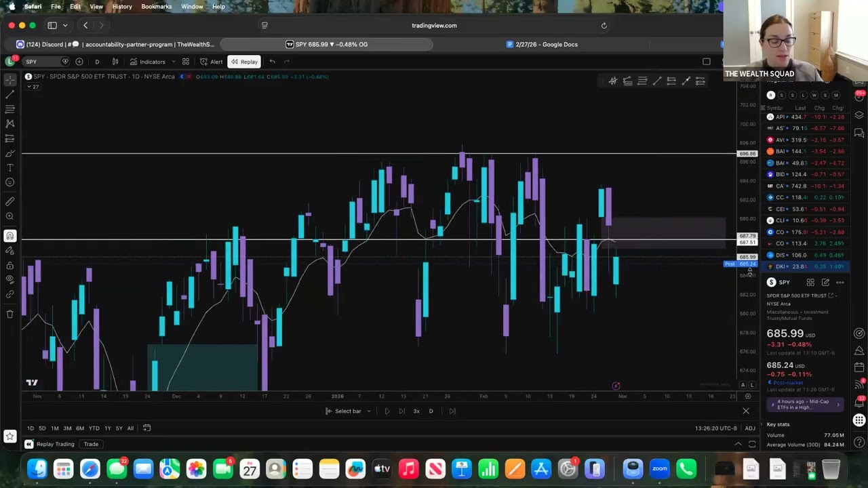Image resolution: width=868 pixels, height=488 pixels.
Task: Open indicator templates grid icon
Action: coord(186,62)
